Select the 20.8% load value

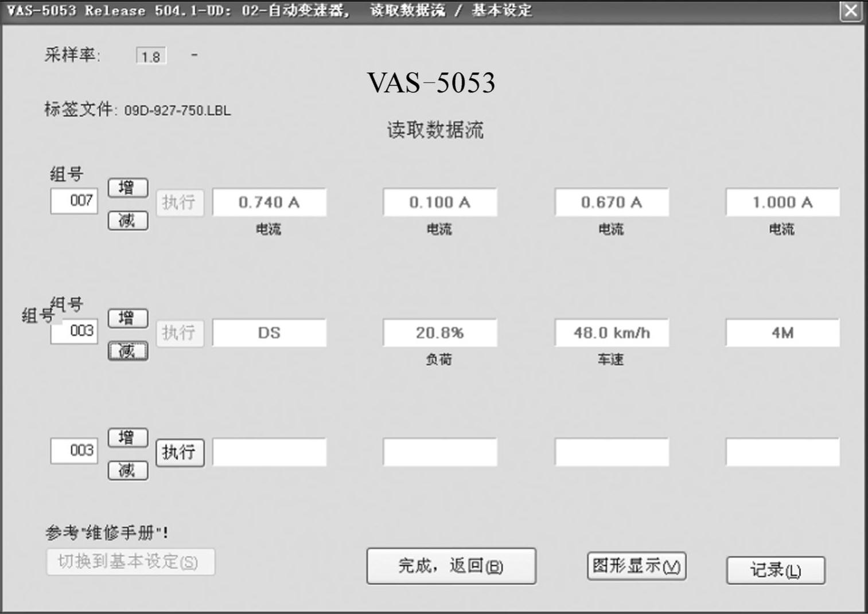coord(440,333)
